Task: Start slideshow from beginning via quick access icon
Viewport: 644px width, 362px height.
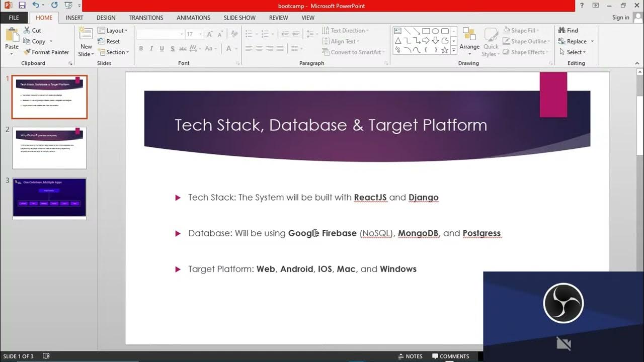Action: (x=68, y=6)
